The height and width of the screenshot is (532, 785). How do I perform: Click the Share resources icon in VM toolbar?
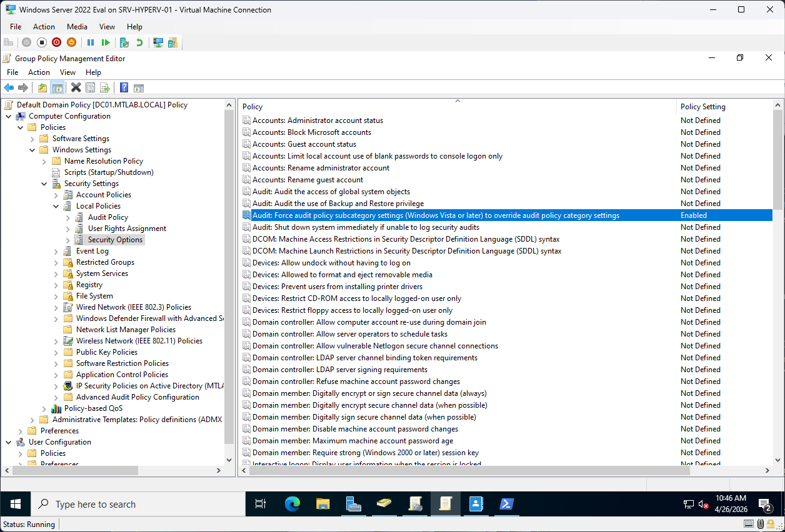click(x=172, y=42)
